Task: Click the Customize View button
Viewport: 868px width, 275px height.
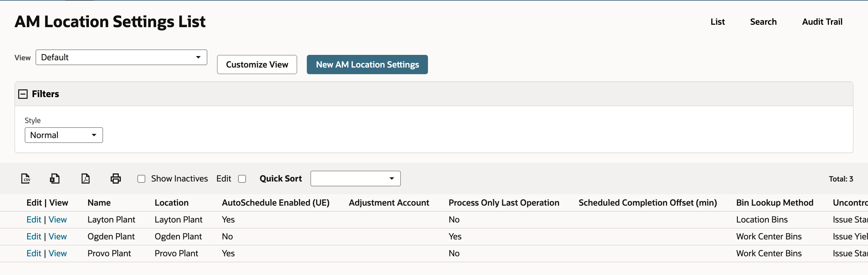Action: click(x=257, y=64)
